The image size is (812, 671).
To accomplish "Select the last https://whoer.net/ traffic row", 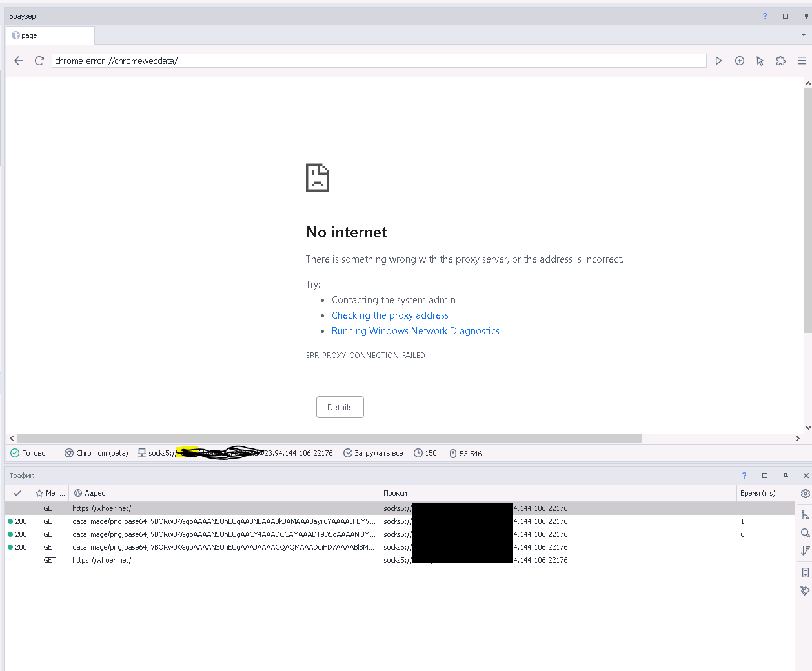I will tap(400, 560).
